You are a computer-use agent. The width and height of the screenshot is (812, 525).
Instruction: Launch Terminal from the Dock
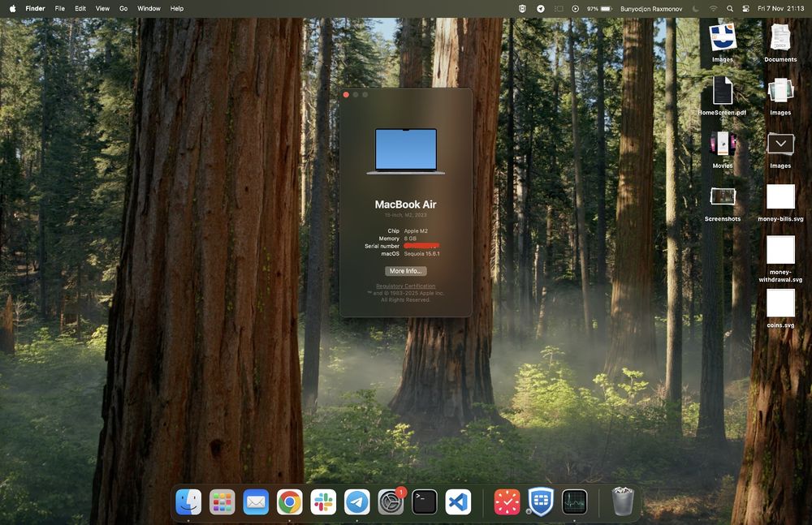click(x=425, y=501)
